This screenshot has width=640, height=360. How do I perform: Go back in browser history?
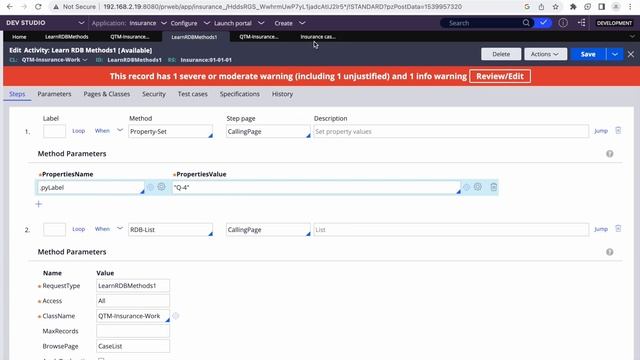10,7
